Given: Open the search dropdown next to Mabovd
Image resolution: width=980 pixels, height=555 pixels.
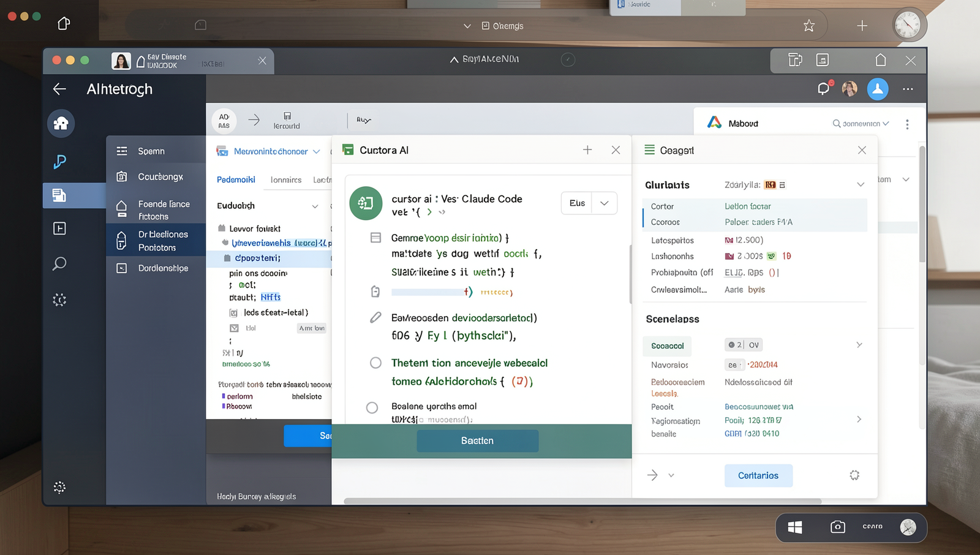Looking at the screenshot, I should [861, 124].
